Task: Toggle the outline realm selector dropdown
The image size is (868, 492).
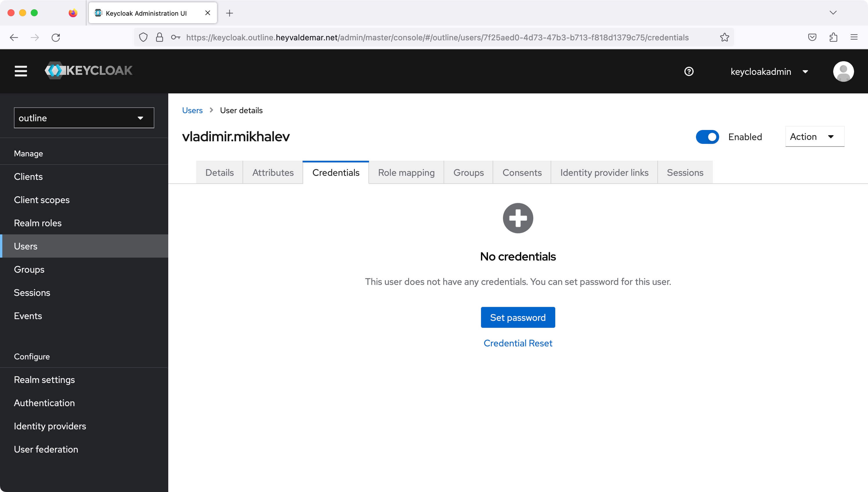Action: (x=84, y=118)
